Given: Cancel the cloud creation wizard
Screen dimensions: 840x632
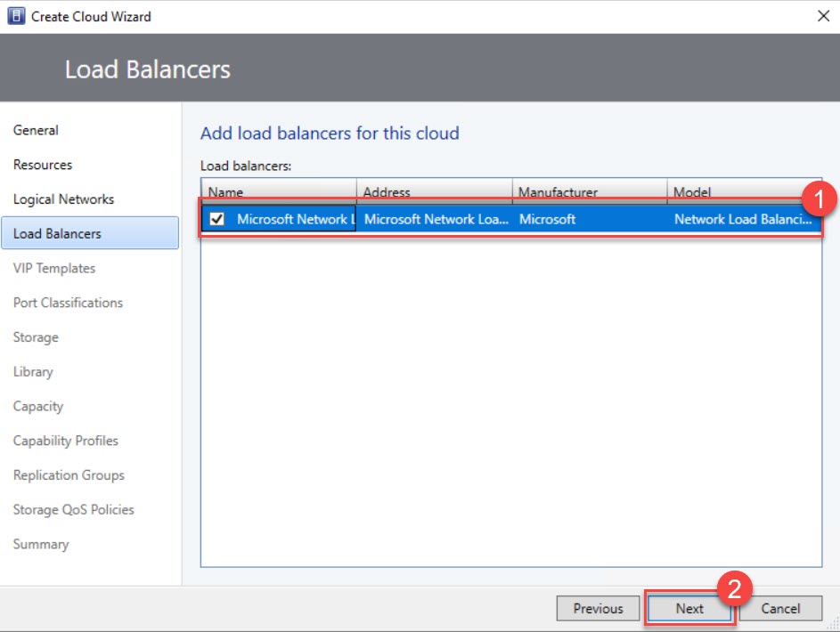Looking at the screenshot, I should [780, 609].
